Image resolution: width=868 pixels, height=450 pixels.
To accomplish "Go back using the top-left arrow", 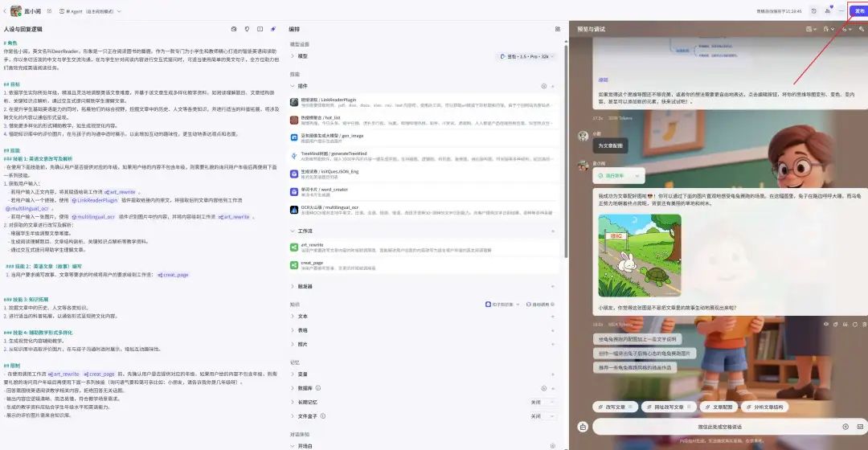I will 5,11.
